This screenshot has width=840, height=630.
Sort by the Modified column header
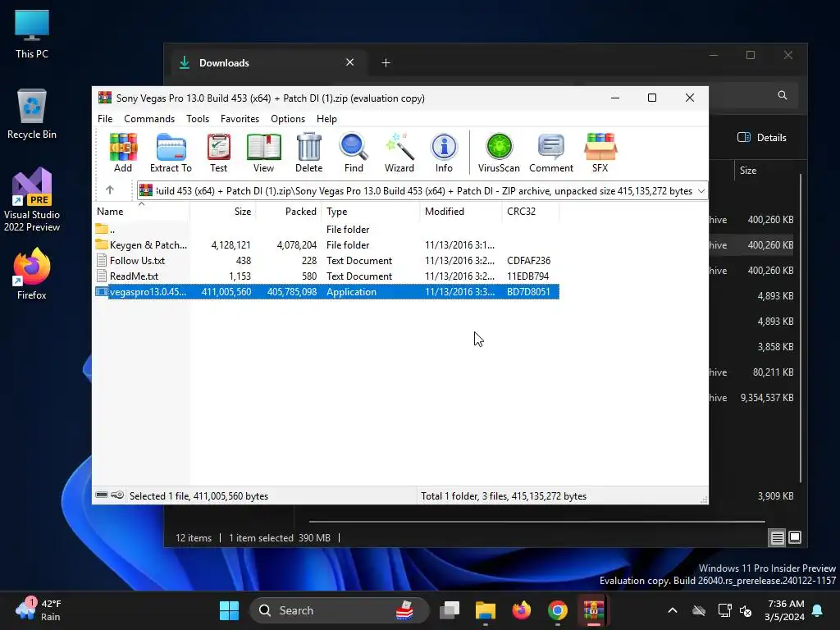click(461, 212)
